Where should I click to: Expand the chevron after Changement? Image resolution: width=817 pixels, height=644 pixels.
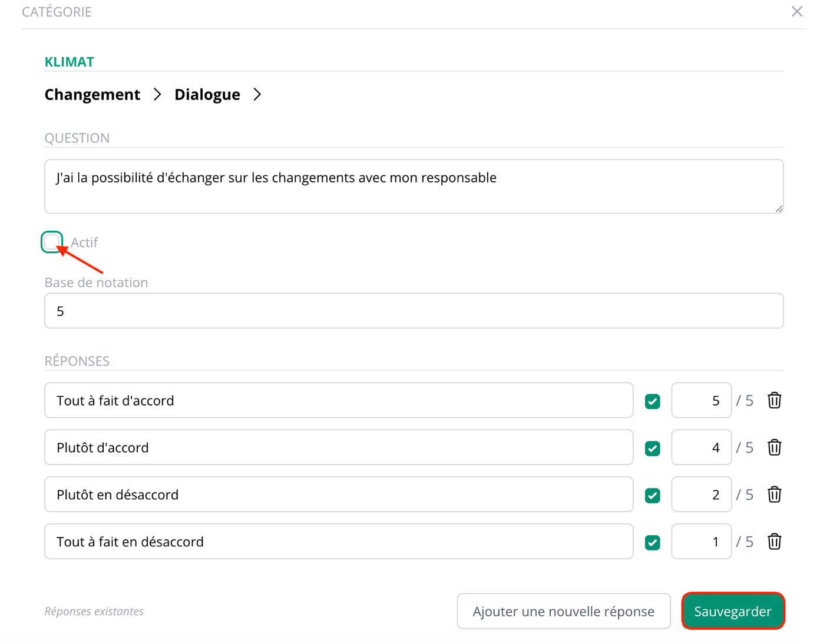pos(157,94)
